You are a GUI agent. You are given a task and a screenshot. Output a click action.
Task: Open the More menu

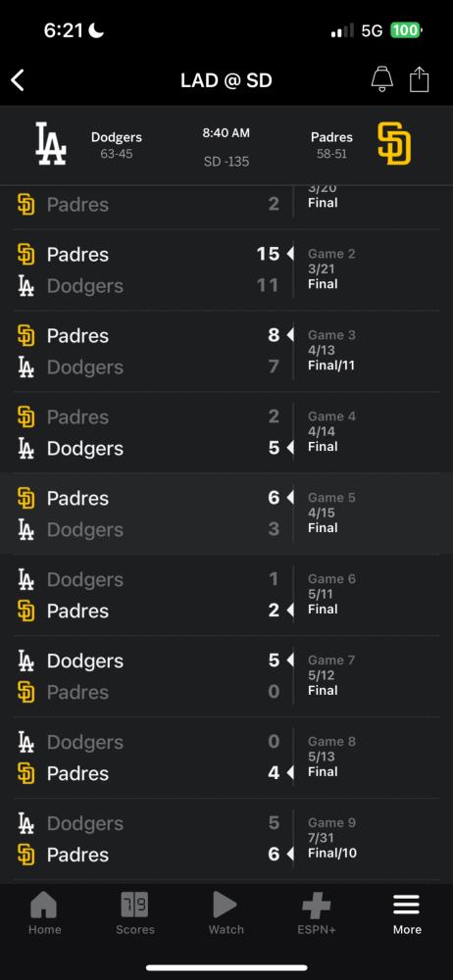[x=407, y=913]
